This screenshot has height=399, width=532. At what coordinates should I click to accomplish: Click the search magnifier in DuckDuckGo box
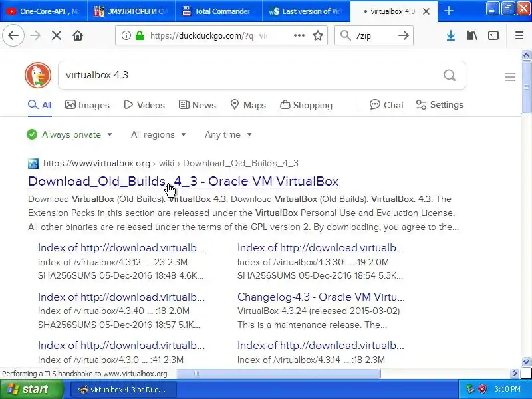click(450, 75)
